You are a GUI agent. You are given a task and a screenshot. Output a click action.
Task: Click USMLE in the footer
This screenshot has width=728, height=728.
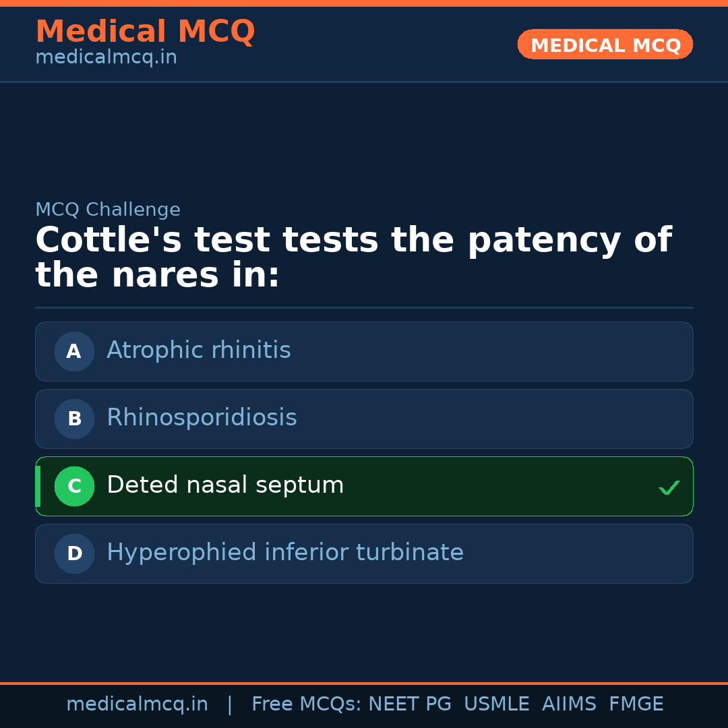496,704
